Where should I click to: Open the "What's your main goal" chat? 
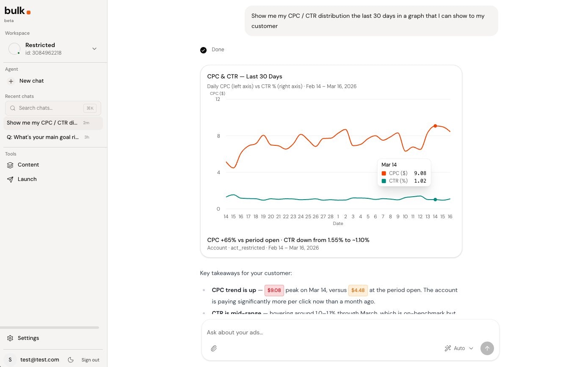(42, 137)
